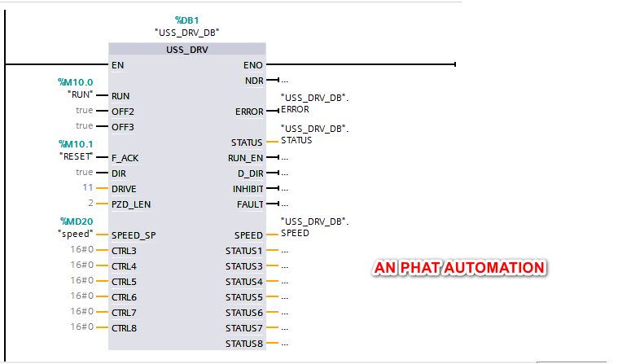The height and width of the screenshot is (364, 618).
Task: Click the STATUS8 output placeholder
Action: click(284, 344)
